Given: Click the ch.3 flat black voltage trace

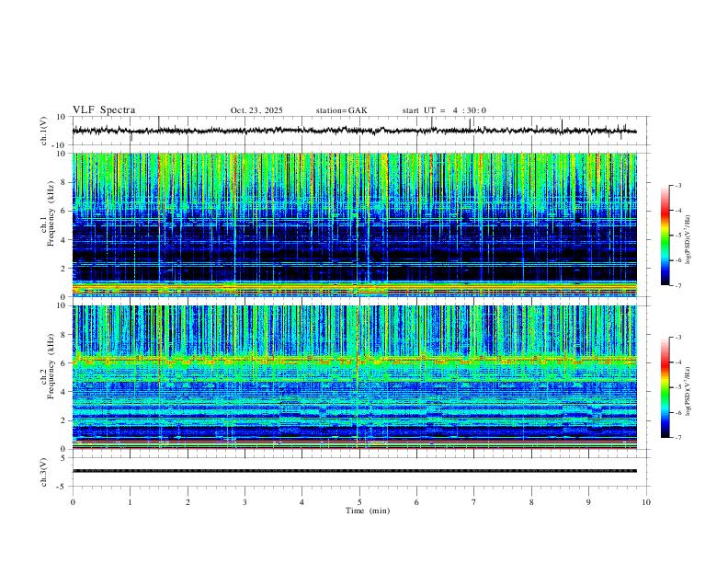Looking at the screenshot, I should point(354,471).
